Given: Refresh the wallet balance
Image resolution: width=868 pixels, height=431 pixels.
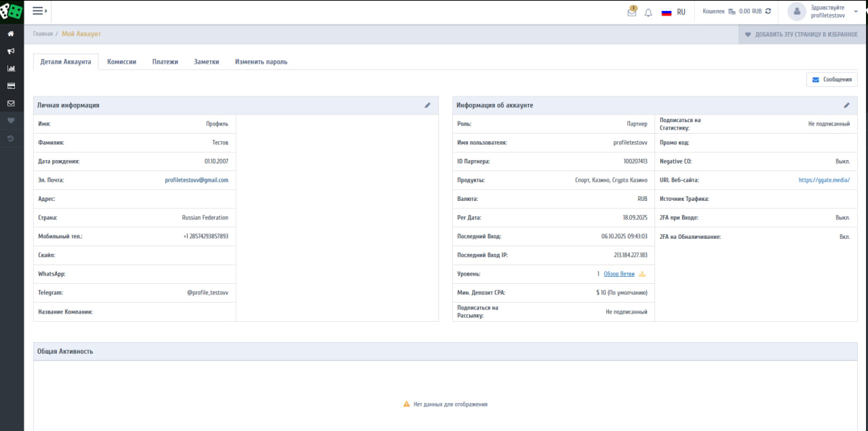Looking at the screenshot, I should pyautogui.click(x=768, y=12).
